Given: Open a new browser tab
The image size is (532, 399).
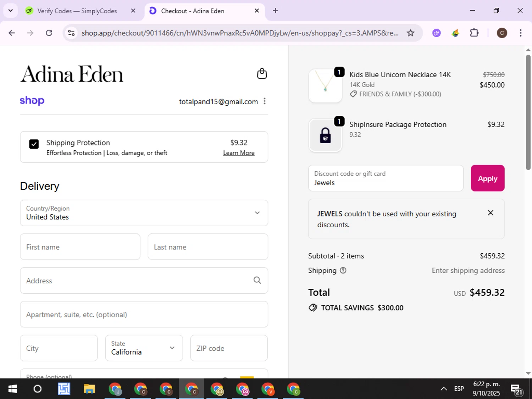Looking at the screenshot, I should click(x=275, y=11).
